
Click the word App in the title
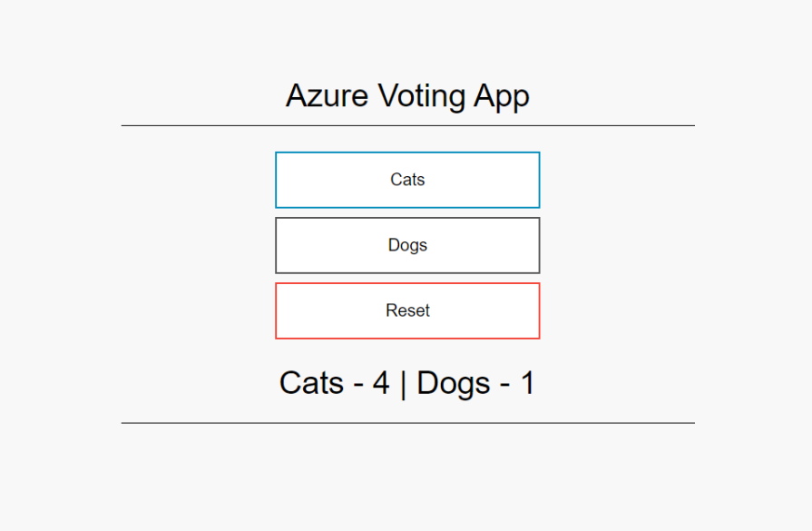pos(502,96)
